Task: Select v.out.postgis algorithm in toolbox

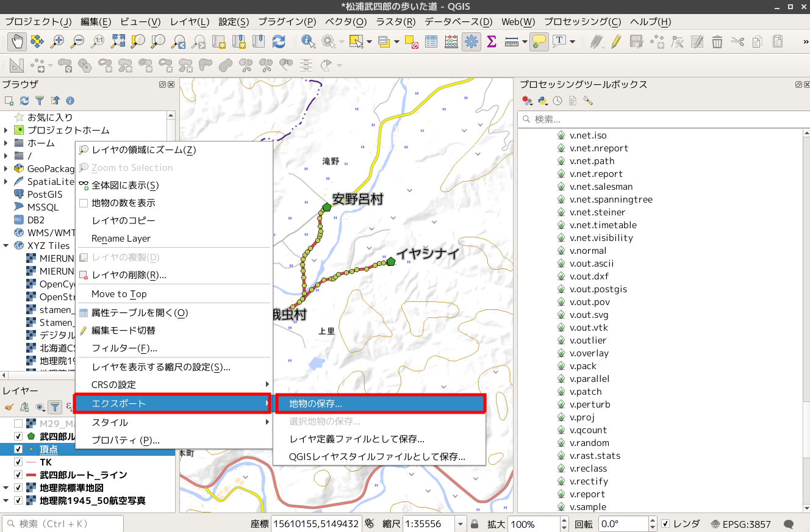Action: click(x=598, y=289)
